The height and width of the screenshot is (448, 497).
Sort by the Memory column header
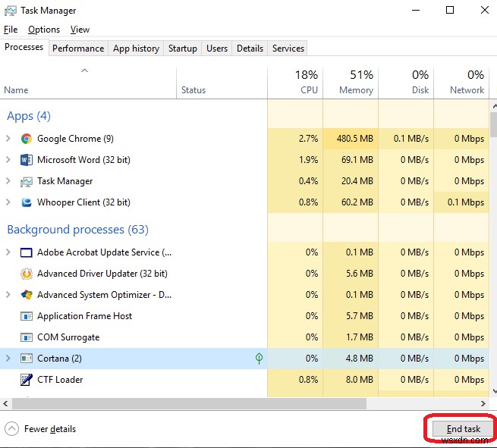click(351, 83)
